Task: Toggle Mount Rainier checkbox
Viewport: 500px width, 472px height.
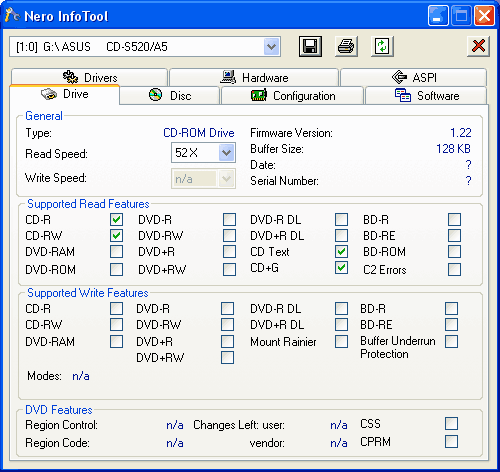Action: tap(341, 341)
